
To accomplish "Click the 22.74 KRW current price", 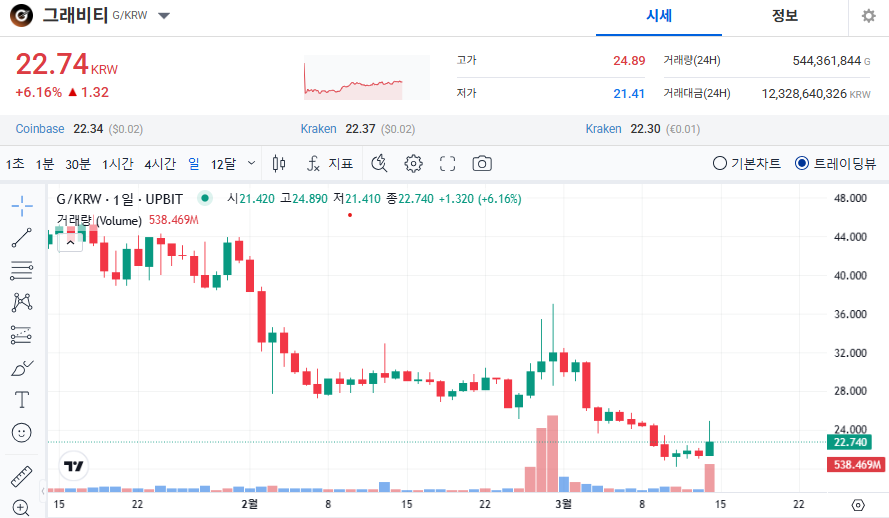I will pyautogui.click(x=67, y=64).
